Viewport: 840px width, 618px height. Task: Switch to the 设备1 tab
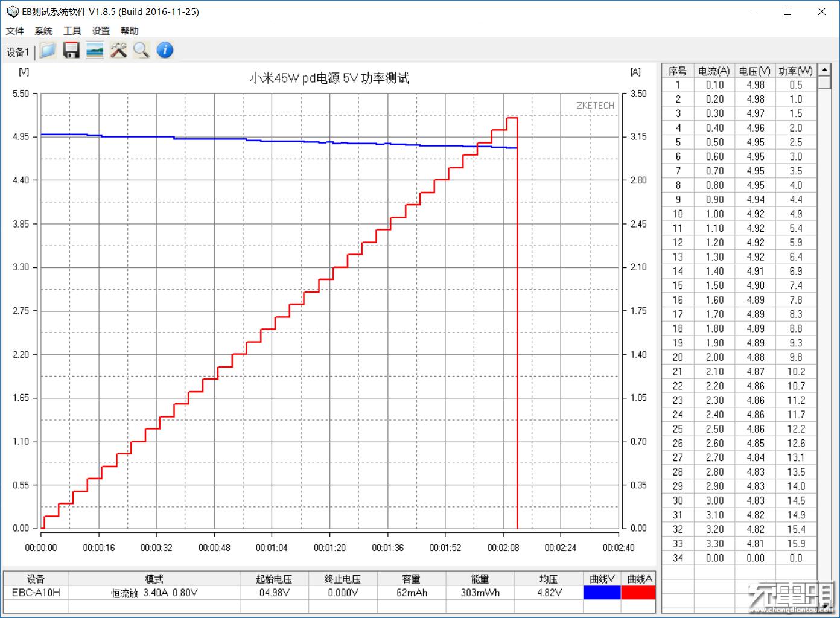click(17, 52)
